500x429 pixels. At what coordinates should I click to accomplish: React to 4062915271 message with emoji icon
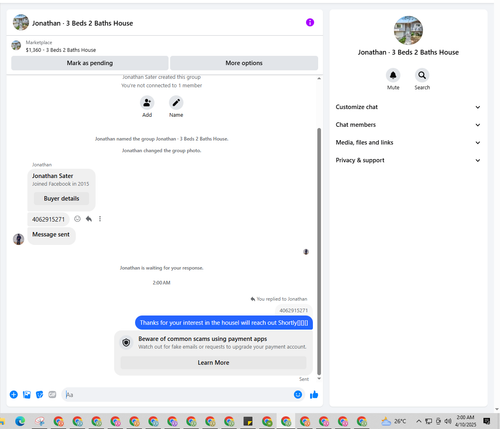pos(77,219)
